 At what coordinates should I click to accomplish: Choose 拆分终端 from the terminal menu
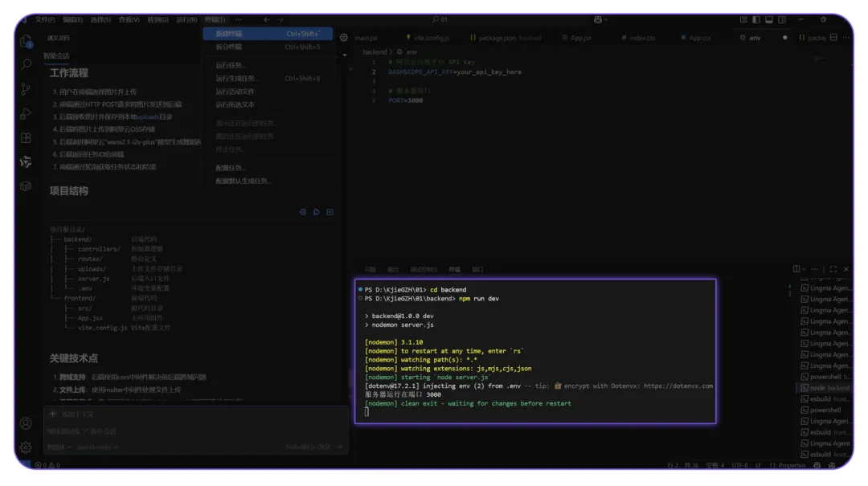[x=268, y=47]
